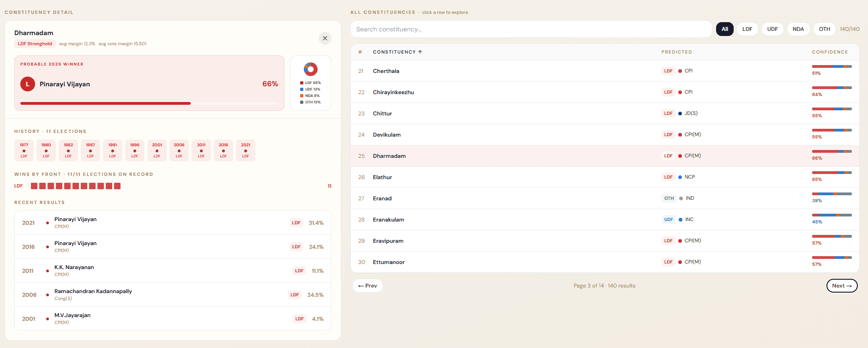Click the vote share donut chart icon
The height and width of the screenshot is (348, 868).
(310, 69)
